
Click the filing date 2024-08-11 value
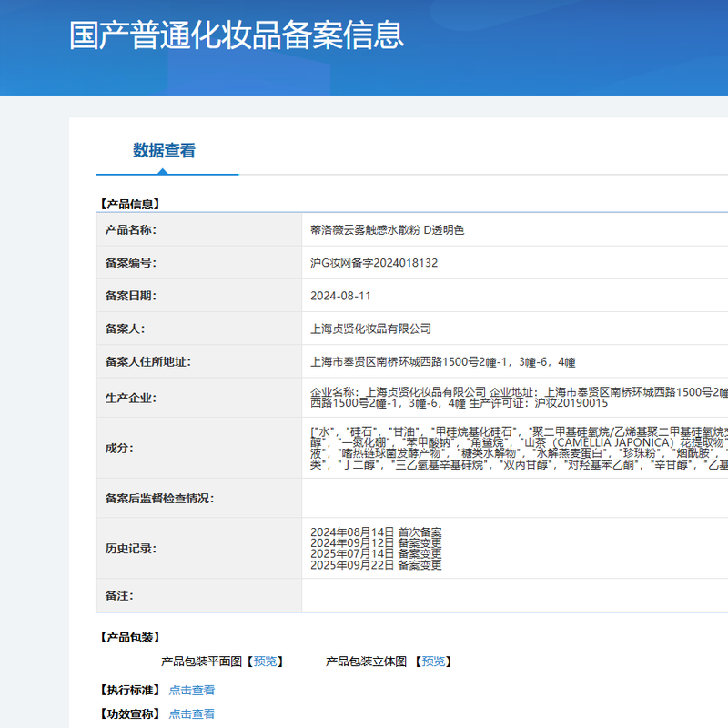pos(340,296)
